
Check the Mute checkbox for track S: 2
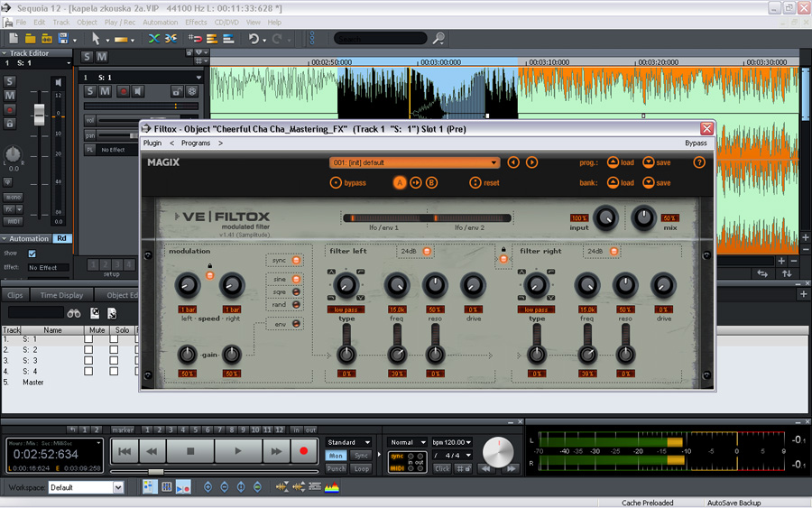(88, 349)
